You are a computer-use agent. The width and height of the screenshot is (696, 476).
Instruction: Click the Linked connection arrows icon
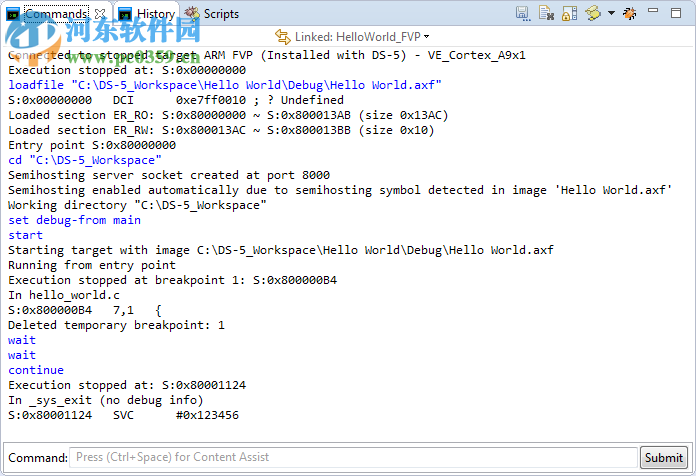283,36
